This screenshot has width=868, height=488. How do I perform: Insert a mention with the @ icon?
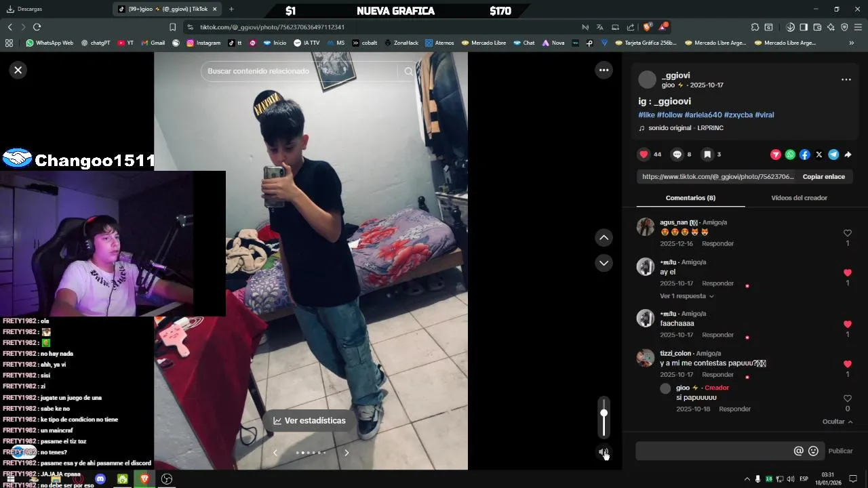coord(798,451)
